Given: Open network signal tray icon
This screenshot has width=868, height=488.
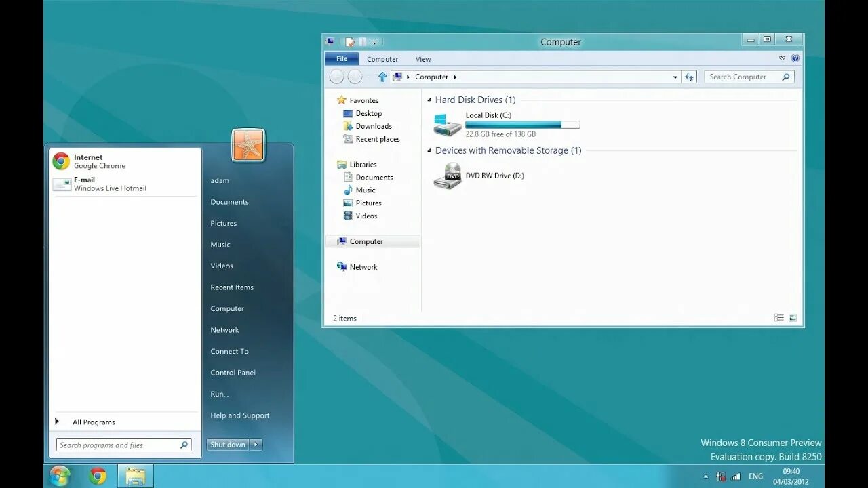Looking at the screenshot, I should (736, 476).
